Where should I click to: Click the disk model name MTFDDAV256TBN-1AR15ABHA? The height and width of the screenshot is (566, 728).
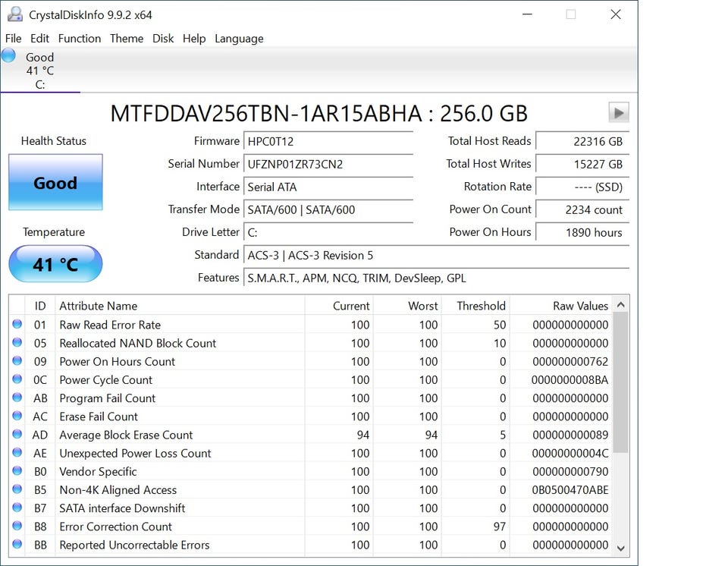[266, 113]
